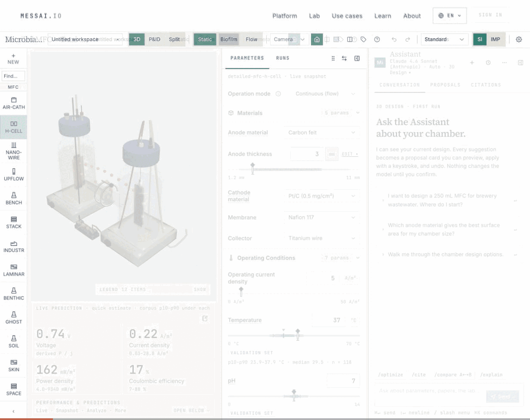Open the Anode material dropdown

coord(322,133)
